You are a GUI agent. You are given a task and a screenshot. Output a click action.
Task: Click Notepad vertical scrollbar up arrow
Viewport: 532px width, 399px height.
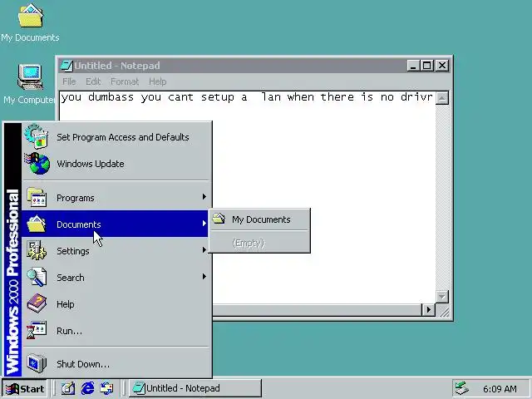[442, 98]
